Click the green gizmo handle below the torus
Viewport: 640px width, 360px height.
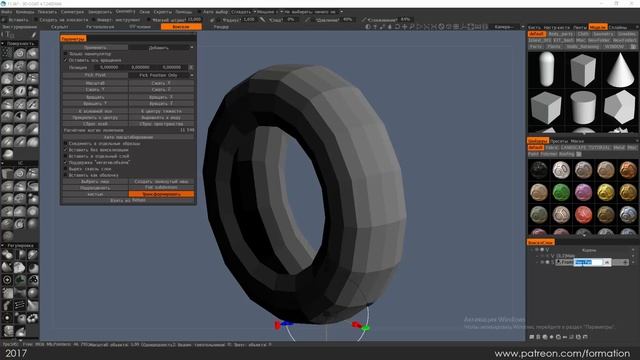(365, 328)
